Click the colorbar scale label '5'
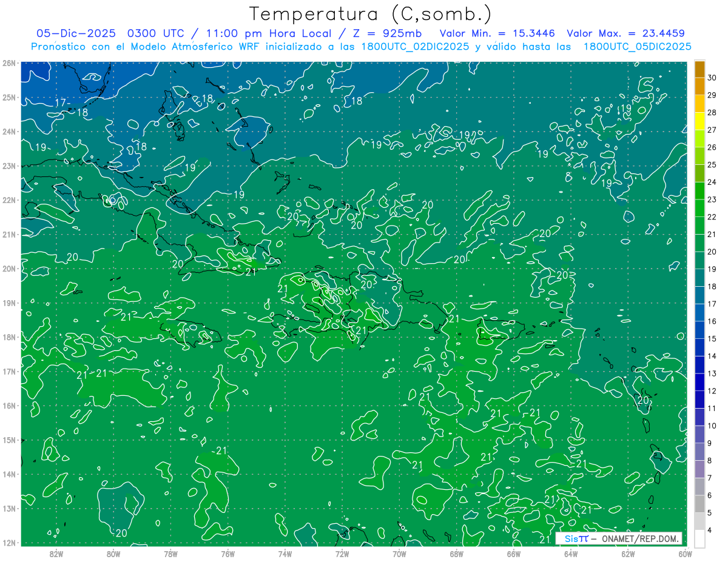Image resolution: width=728 pixels, height=562 pixels. point(710,512)
